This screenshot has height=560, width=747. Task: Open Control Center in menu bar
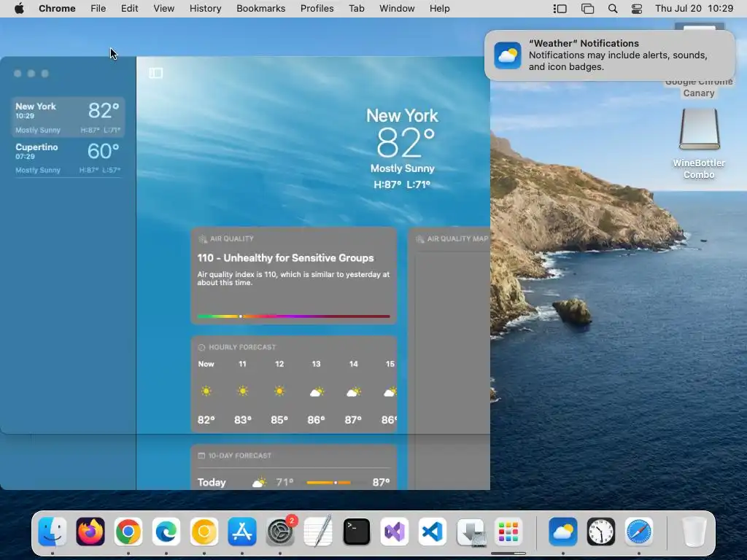point(636,9)
